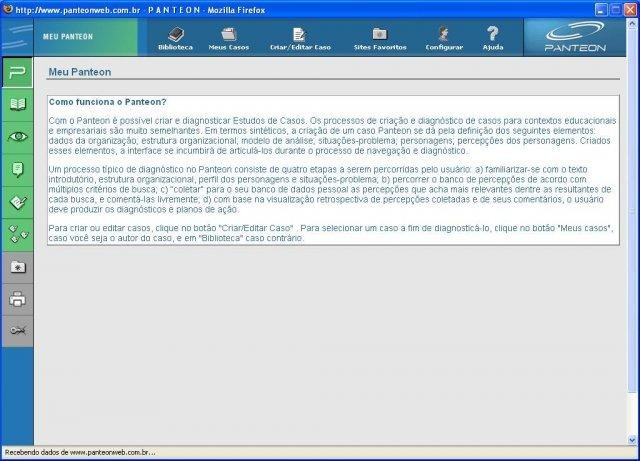Select the open book sidebar icon

tap(18, 105)
